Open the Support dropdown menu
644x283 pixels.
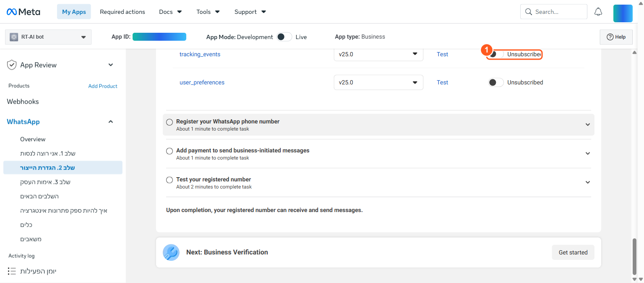[250, 12]
